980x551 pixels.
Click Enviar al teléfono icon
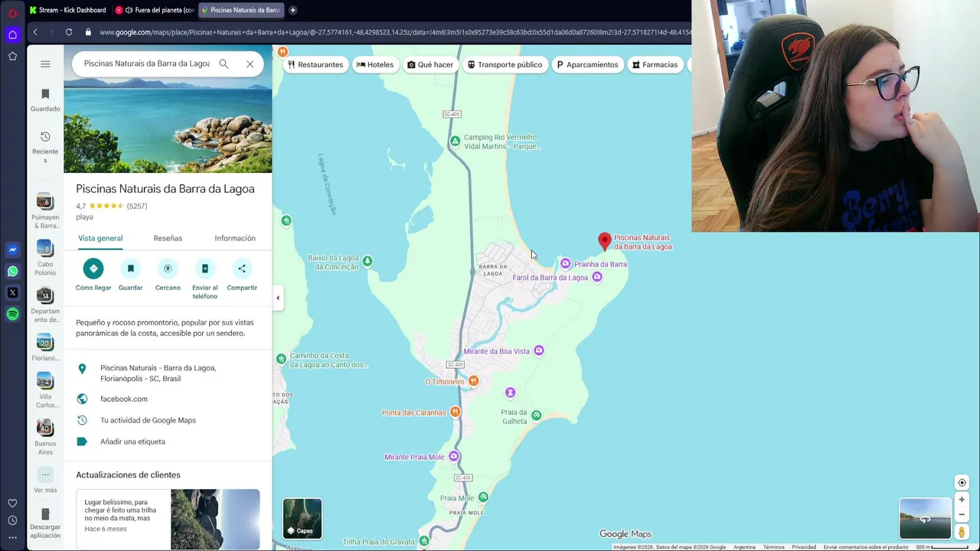click(x=204, y=269)
